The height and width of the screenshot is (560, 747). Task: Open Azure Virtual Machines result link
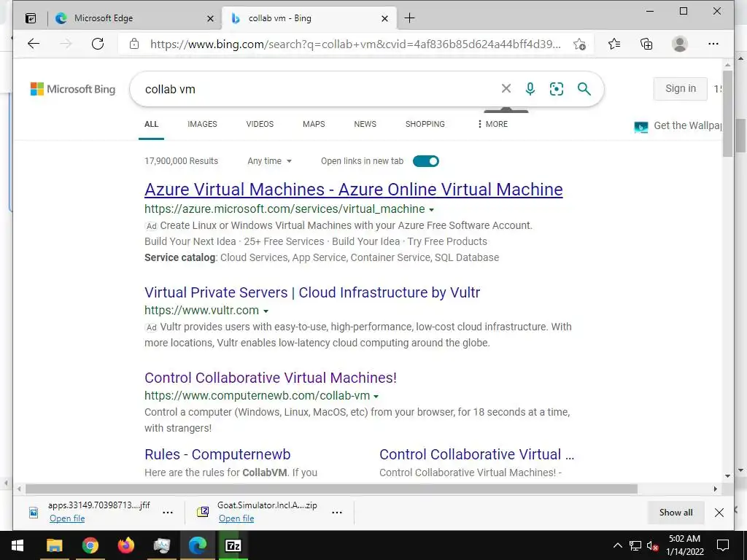tap(354, 190)
